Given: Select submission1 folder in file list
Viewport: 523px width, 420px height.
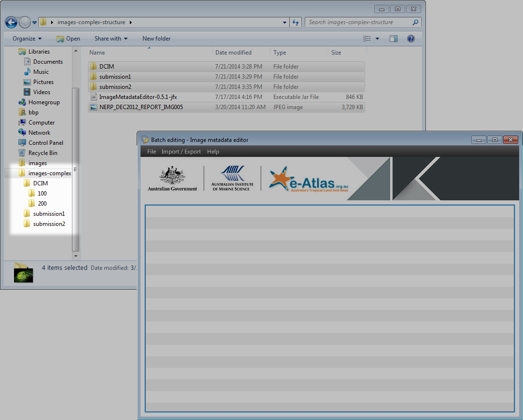Looking at the screenshot, I should pyautogui.click(x=226, y=77).
